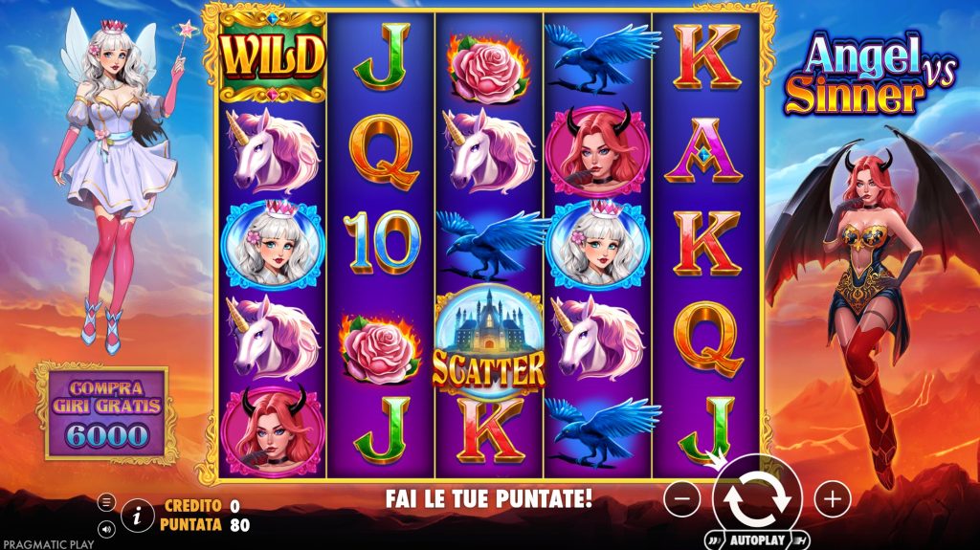Click the pink A symbol on fifth reel
The width and height of the screenshot is (980, 550).
pyautogui.click(x=705, y=151)
